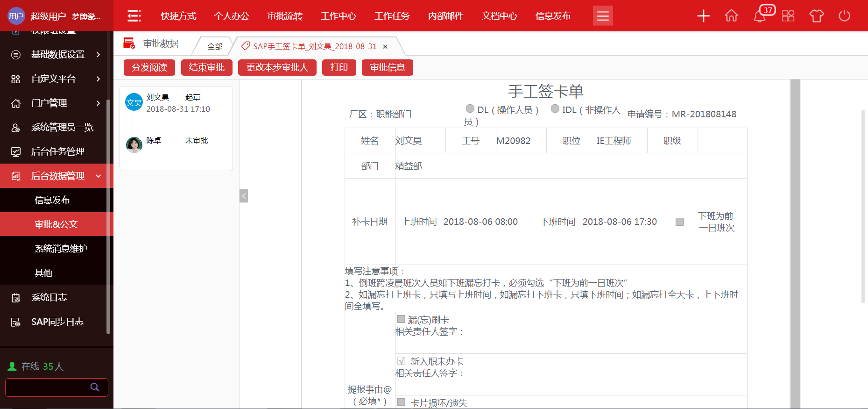The image size is (868, 409).
Task: Collapse the approval flow panel arrow
Action: 244,195
